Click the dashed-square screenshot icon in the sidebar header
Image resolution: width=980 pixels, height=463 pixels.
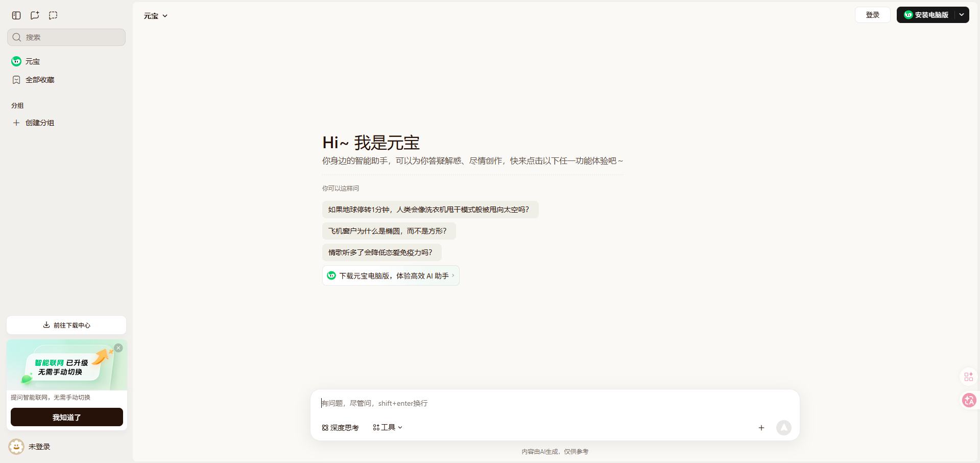click(x=53, y=15)
